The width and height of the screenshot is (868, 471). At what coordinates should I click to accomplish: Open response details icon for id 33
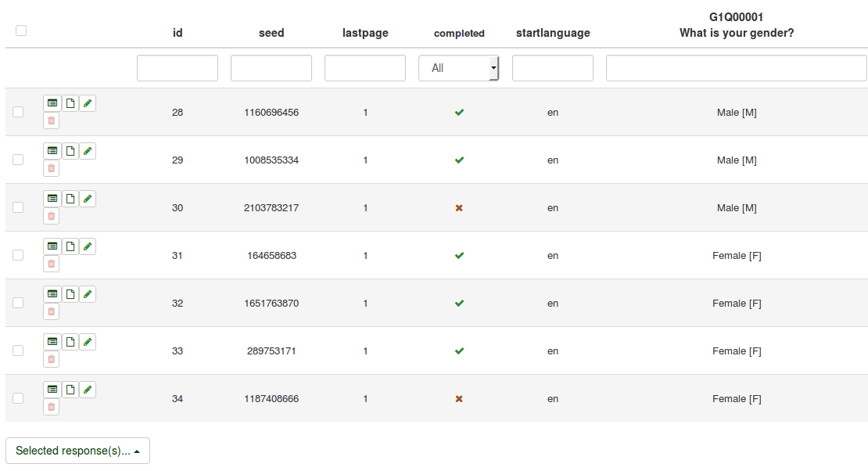(x=52, y=342)
